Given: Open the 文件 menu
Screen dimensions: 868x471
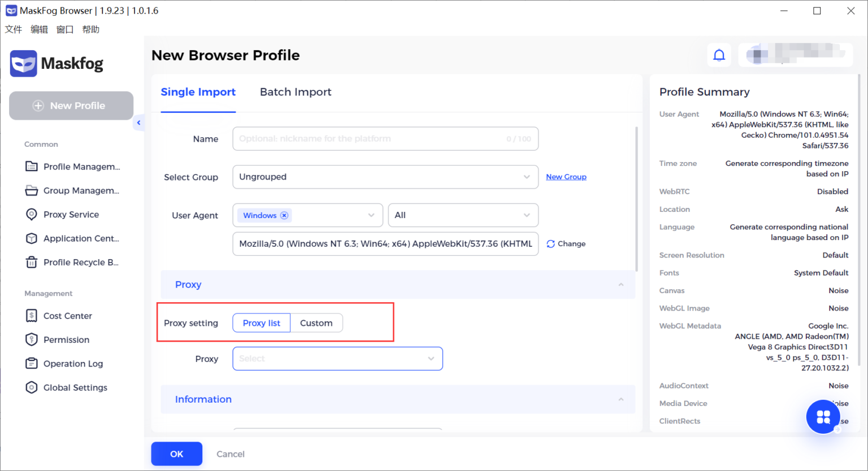Looking at the screenshot, I should pyautogui.click(x=14, y=29).
